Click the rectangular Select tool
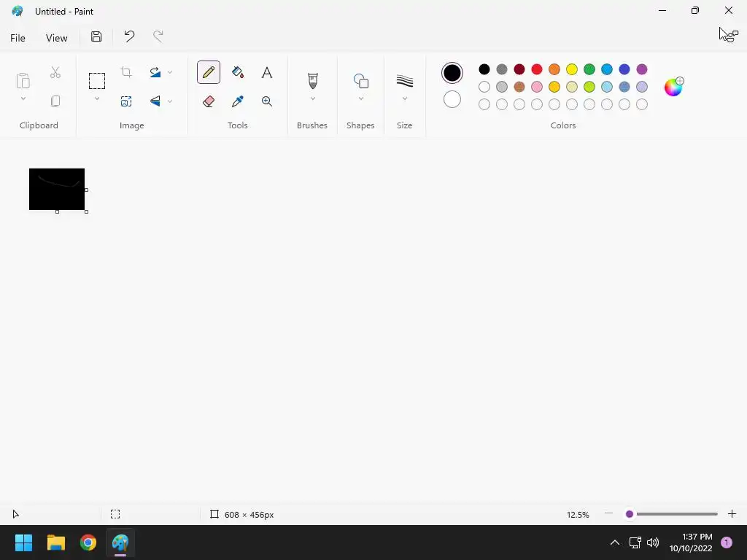The image size is (747, 560). 97,81
